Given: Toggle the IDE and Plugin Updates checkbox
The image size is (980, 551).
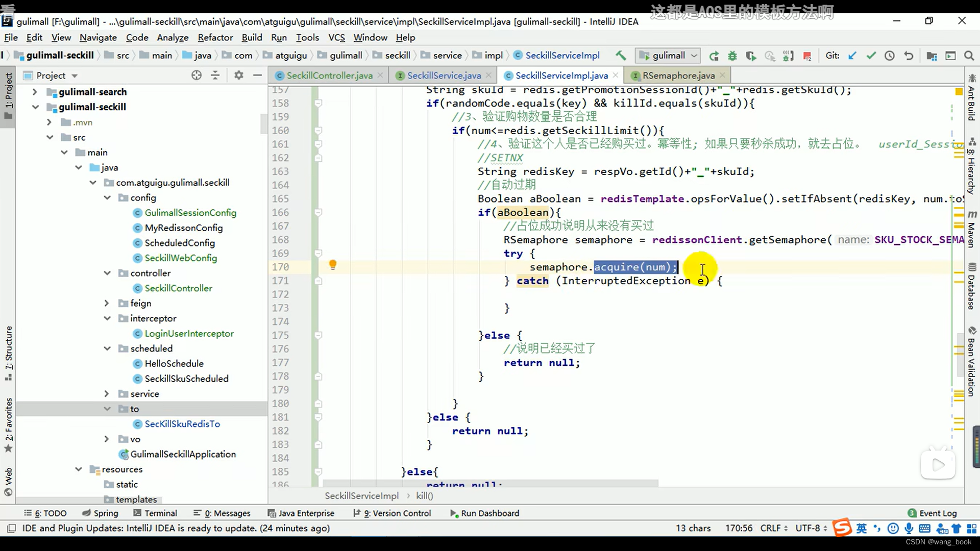Looking at the screenshot, I should tap(11, 529).
